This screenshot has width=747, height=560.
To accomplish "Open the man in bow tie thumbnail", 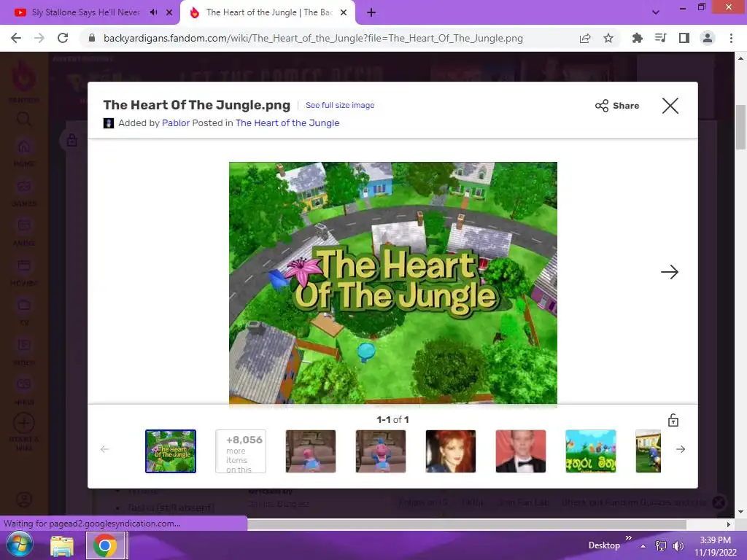I will (x=521, y=451).
